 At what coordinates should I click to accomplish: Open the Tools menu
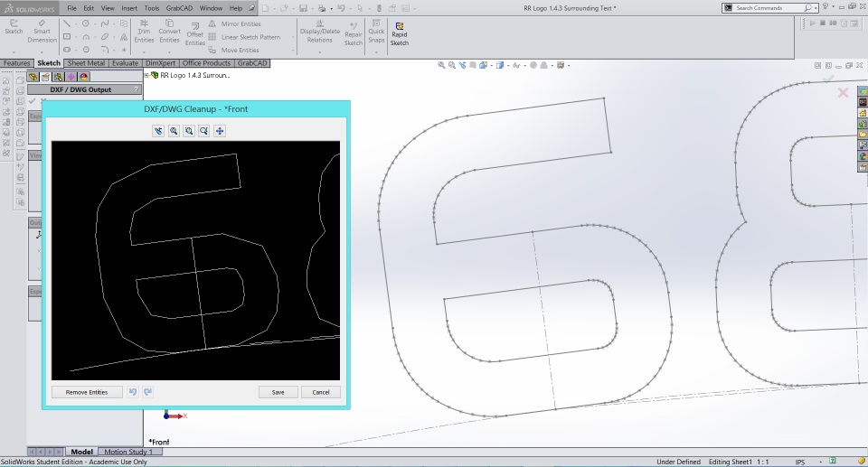152,8
